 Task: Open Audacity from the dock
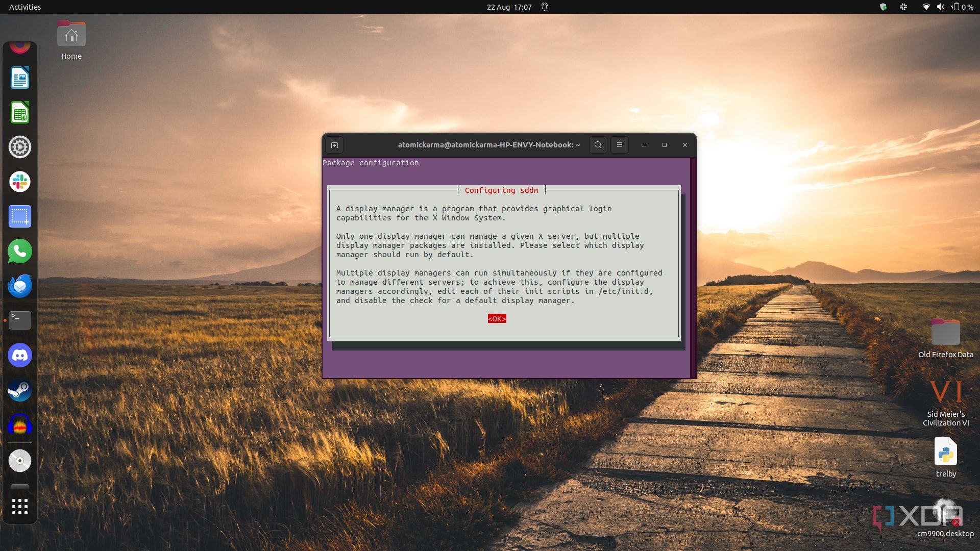tap(20, 425)
